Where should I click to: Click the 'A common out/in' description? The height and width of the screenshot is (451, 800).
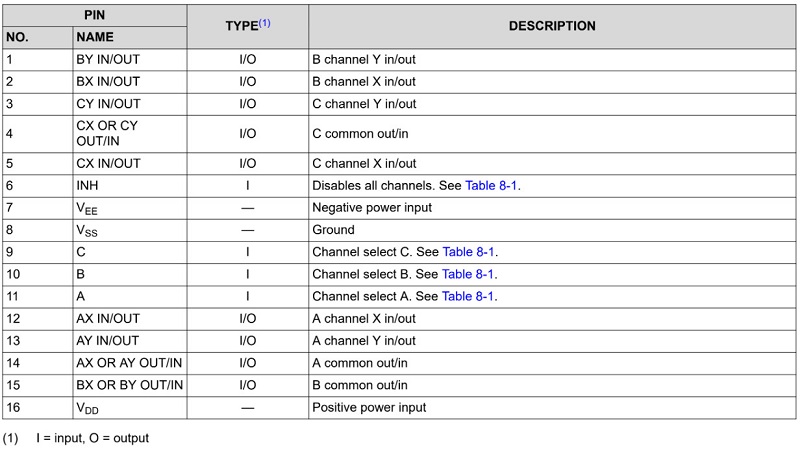click(x=360, y=363)
